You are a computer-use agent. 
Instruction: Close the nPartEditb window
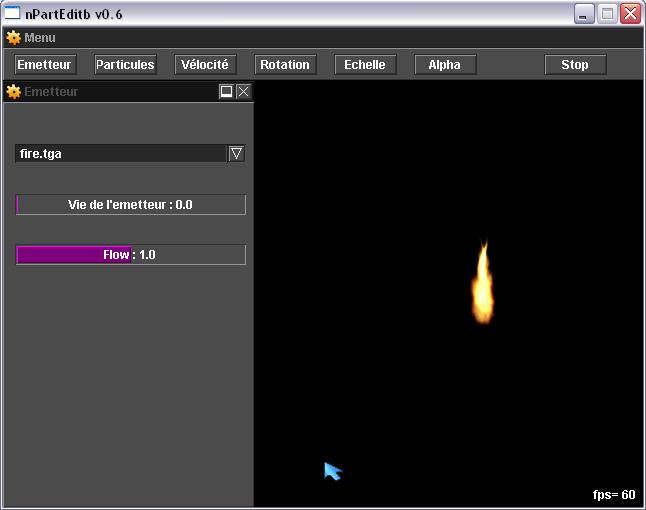(x=630, y=14)
